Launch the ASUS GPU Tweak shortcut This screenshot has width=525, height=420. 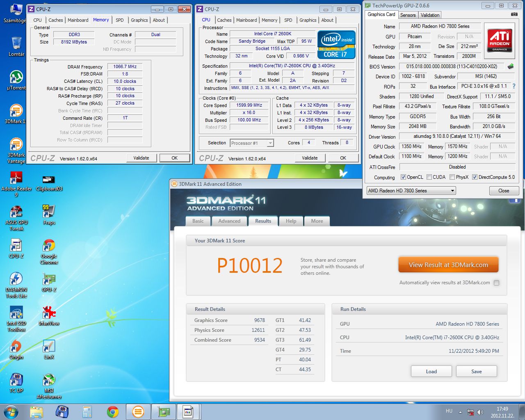(16, 217)
